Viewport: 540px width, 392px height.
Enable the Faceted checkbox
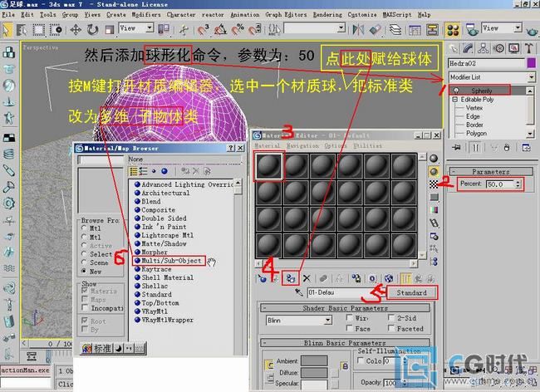point(391,328)
